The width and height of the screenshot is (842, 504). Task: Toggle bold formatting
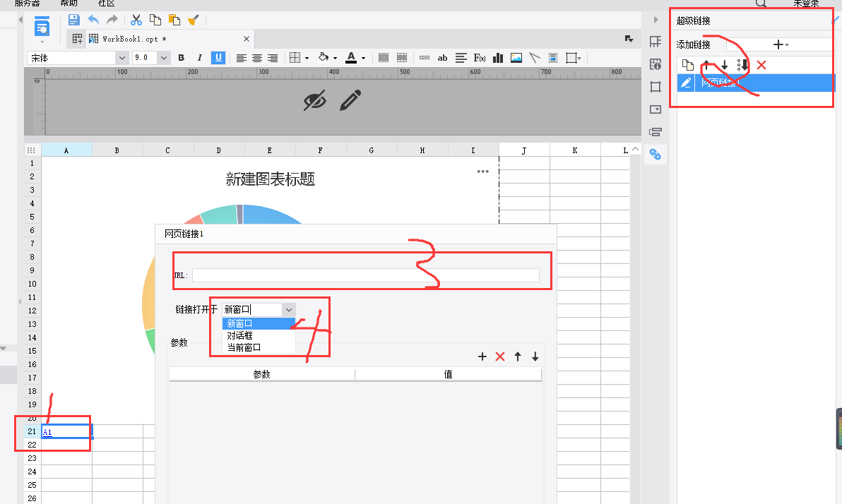coord(182,58)
